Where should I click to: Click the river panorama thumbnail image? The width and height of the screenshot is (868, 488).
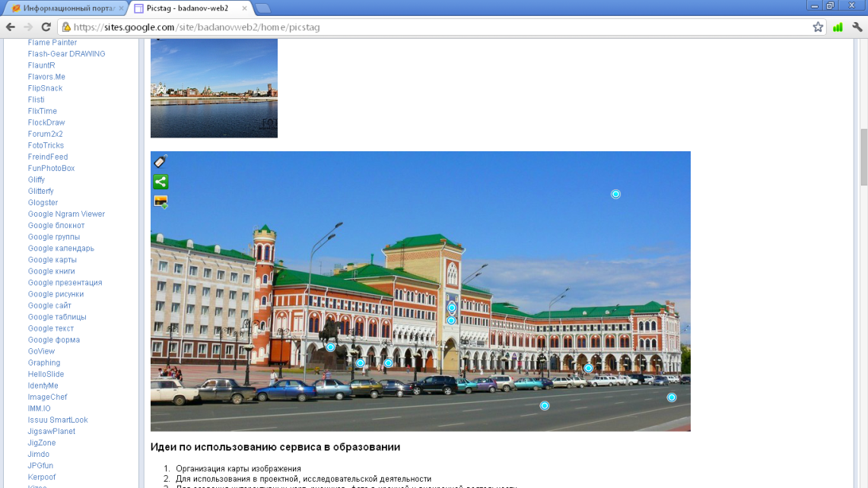pyautogui.click(x=214, y=88)
